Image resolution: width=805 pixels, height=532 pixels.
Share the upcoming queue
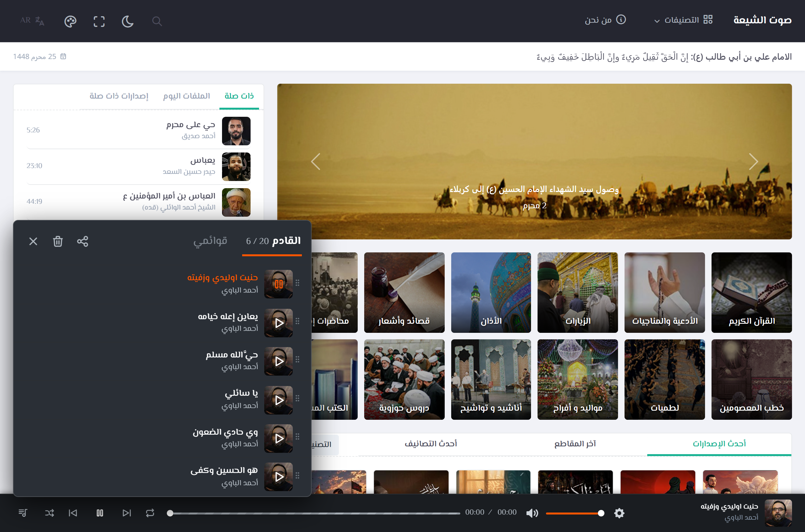click(x=82, y=241)
